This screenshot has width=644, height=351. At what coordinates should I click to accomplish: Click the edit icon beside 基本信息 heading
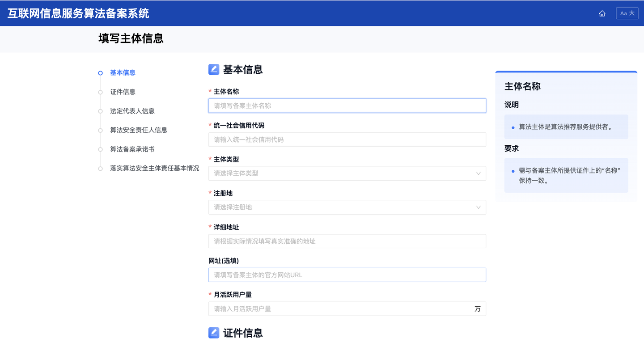214,69
